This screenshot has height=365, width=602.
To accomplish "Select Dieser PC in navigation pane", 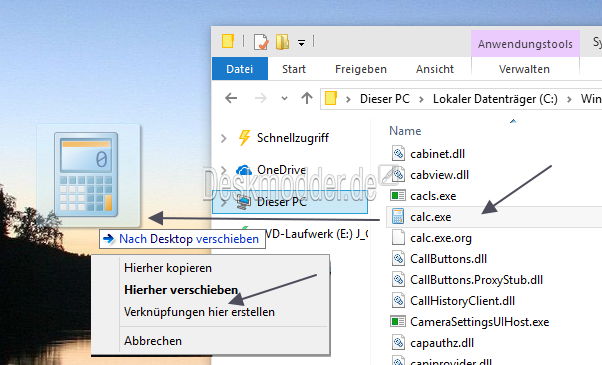I will coord(290,202).
